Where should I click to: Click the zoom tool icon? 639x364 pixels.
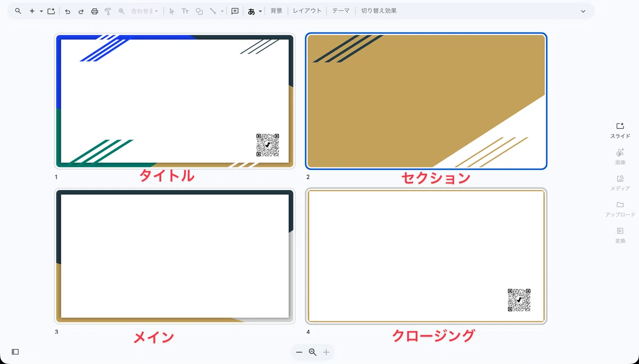[x=121, y=11]
